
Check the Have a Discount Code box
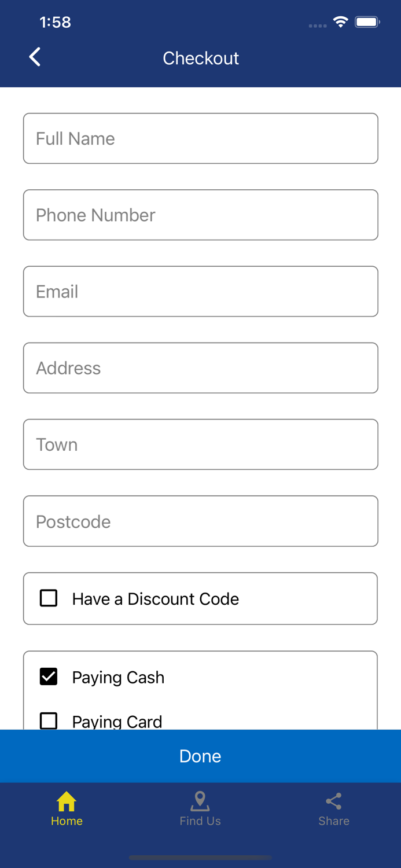click(x=49, y=598)
